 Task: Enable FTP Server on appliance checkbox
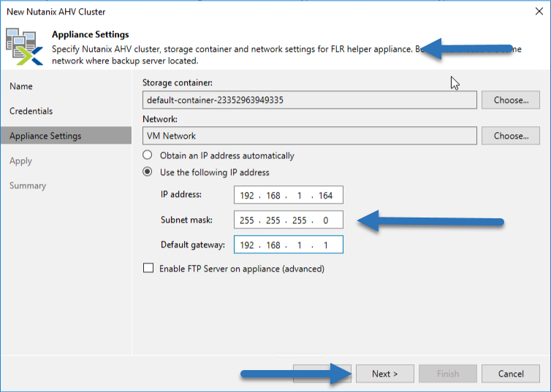(x=148, y=268)
